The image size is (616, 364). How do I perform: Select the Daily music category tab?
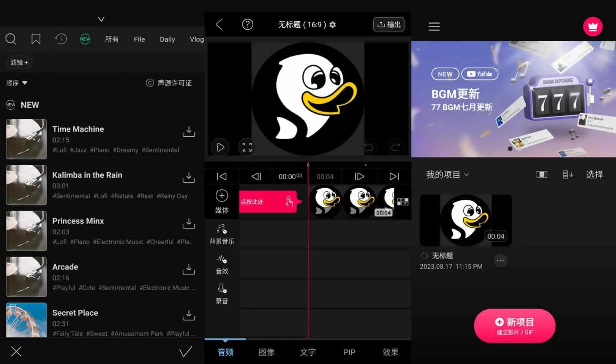167,39
